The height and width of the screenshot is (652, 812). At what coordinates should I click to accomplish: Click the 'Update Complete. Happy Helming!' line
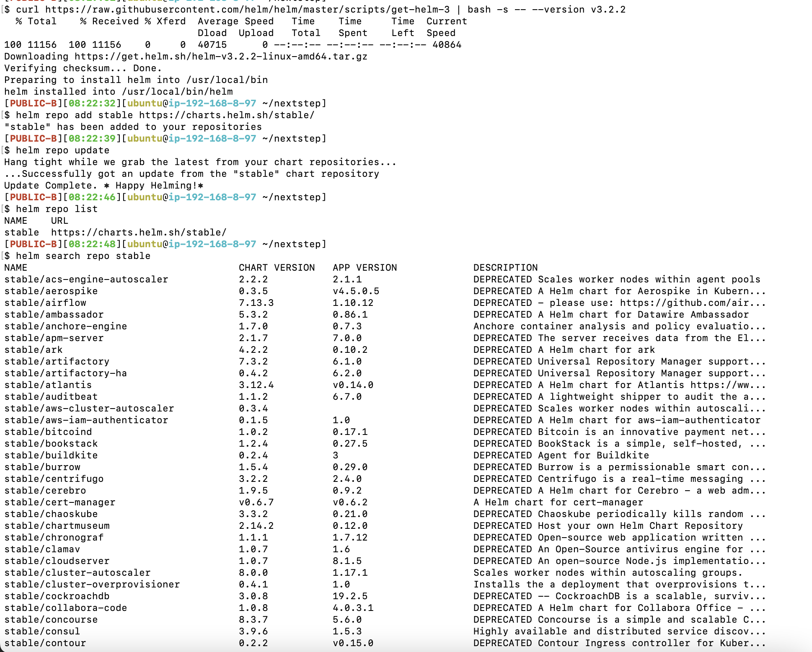(x=103, y=185)
